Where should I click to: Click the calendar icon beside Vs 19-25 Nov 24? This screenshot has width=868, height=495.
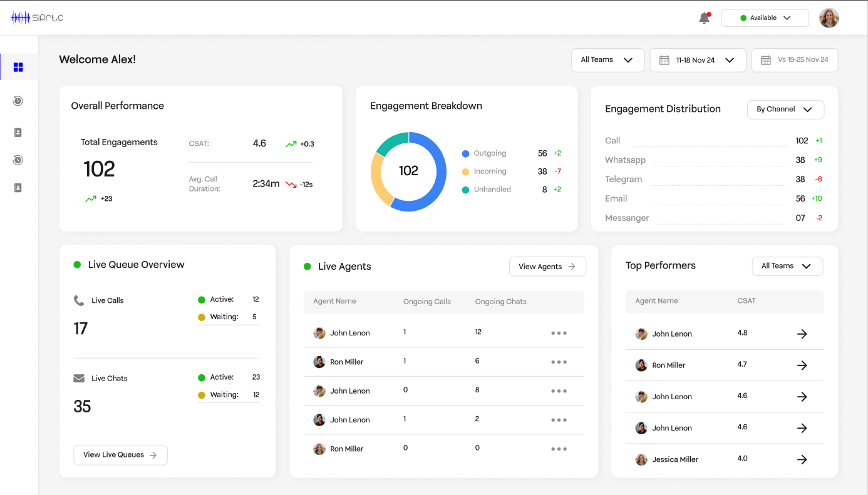pyautogui.click(x=765, y=60)
